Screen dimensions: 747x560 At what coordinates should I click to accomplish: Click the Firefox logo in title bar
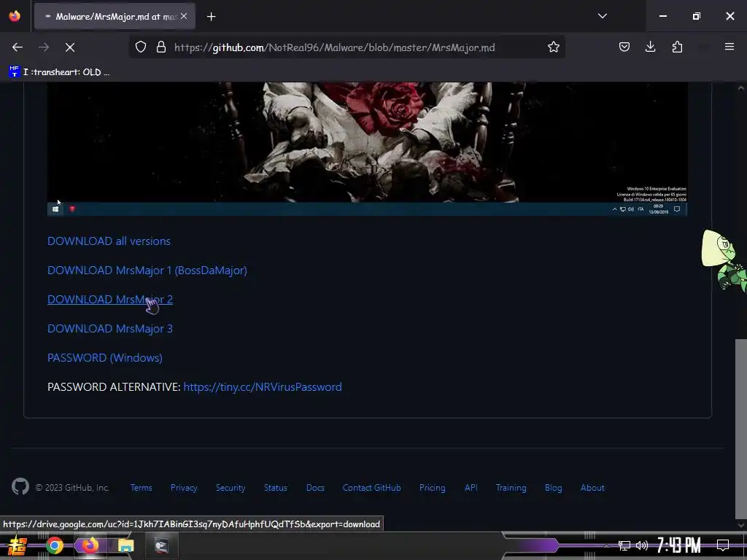click(15, 16)
